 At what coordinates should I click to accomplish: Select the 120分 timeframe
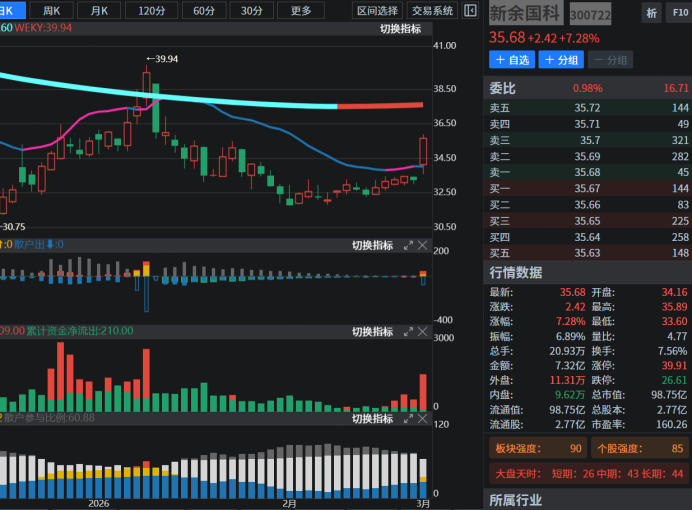click(x=152, y=11)
